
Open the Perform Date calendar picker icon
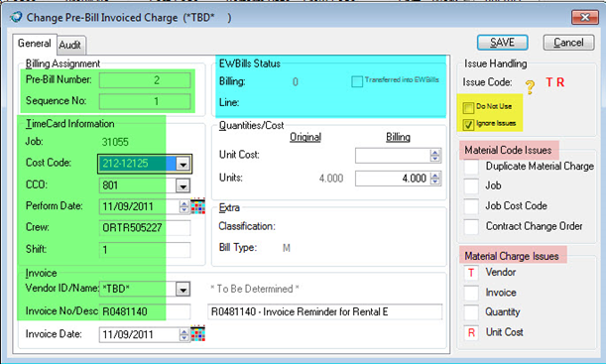pyautogui.click(x=198, y=206)
